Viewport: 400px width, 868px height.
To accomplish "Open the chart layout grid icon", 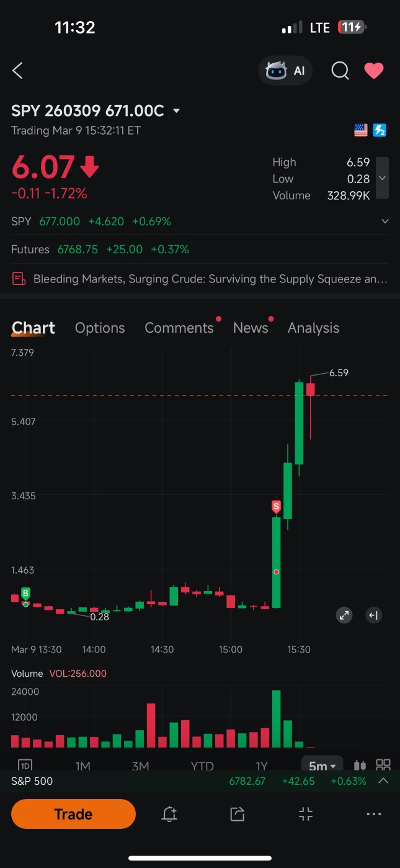I will pos(383,766).
